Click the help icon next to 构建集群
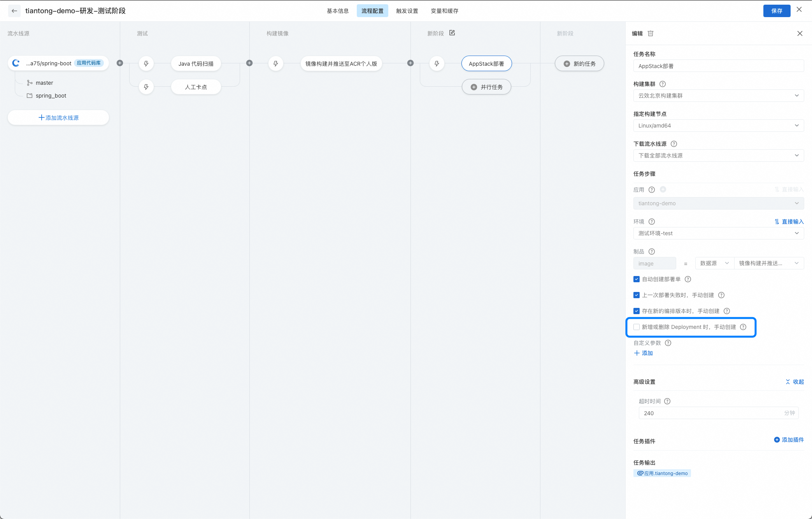Screen dimensions: 812x519 pyautogui.click(x=663, y=84)
